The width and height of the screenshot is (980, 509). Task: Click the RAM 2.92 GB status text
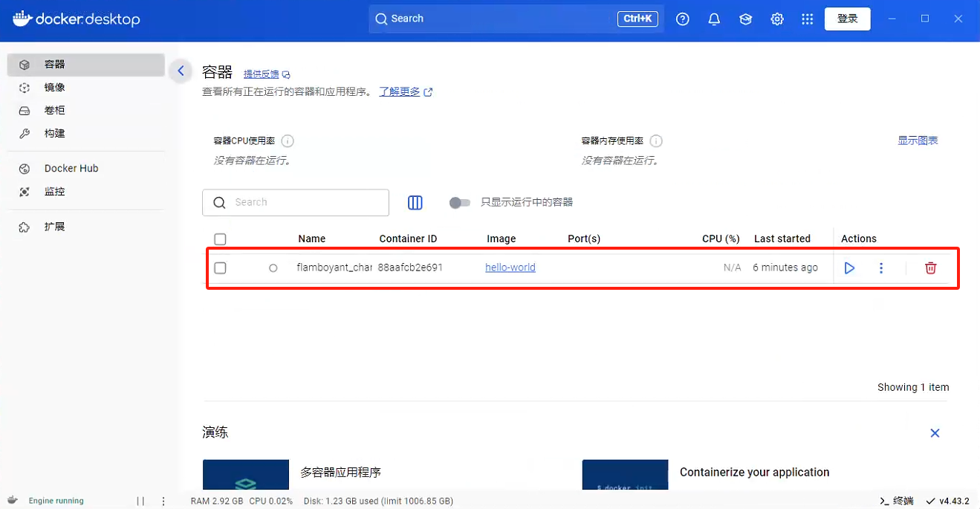click(217, 501)
